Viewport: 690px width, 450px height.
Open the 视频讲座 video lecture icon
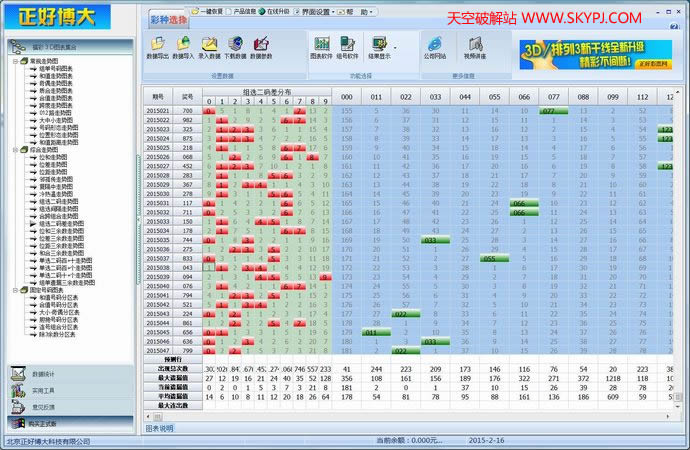(475, 47)
